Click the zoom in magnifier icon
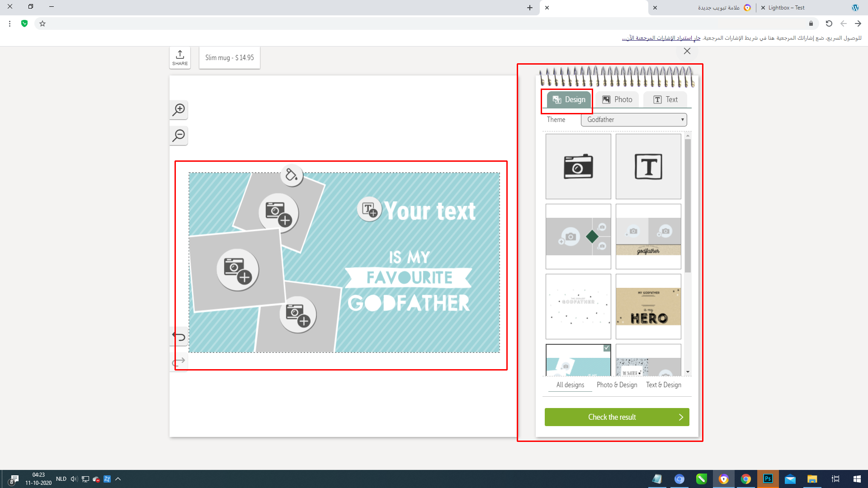 (179, 110)
